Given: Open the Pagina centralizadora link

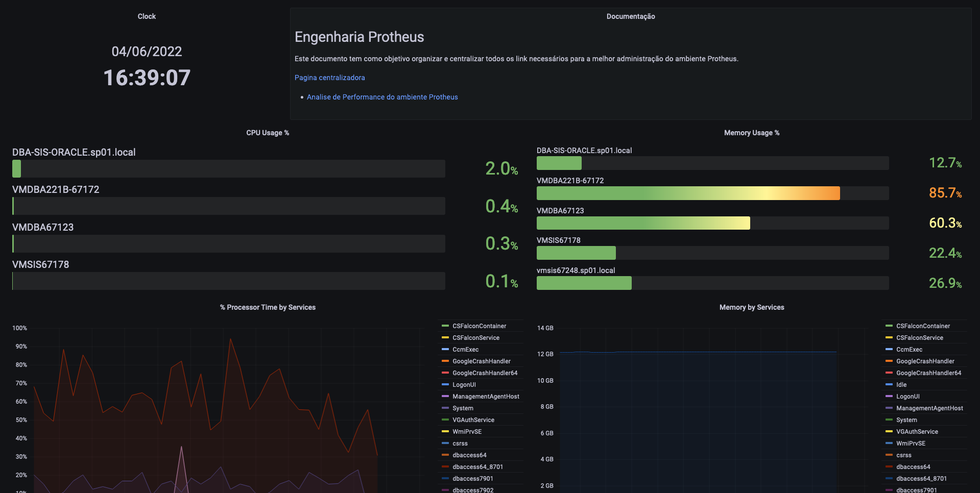Looking at the screenshot, I should click(x=329, y=78).
